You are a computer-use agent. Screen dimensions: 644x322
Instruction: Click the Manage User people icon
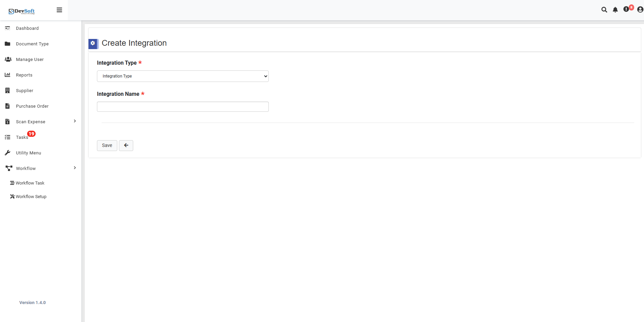[x=7, y=59]
